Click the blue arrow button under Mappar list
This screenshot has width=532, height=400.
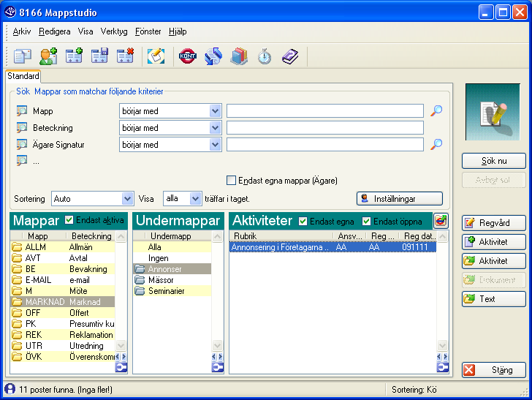point(121,367)
